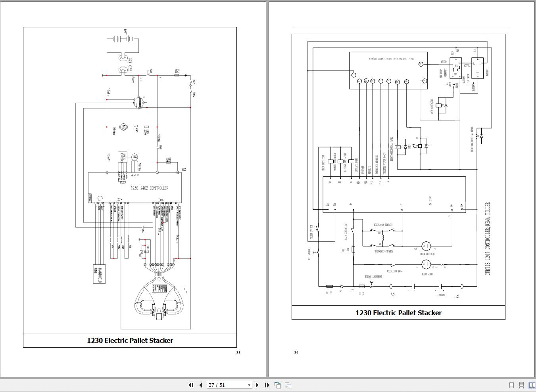This screenshot has width=536, height=392.
Task: Open the page number dropdown arrow
Action: [249, 385]
